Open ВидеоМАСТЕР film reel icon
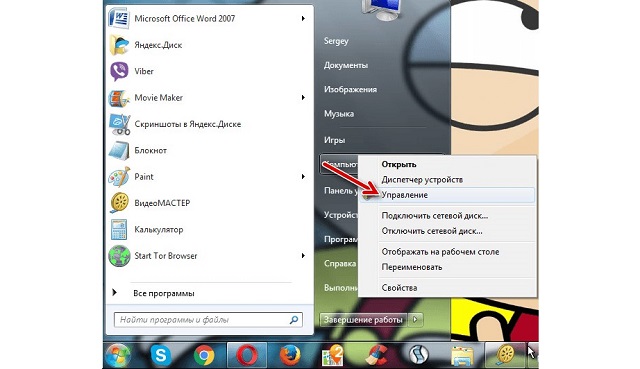Viewport: 640px width, 369px height. click(119, 203)
